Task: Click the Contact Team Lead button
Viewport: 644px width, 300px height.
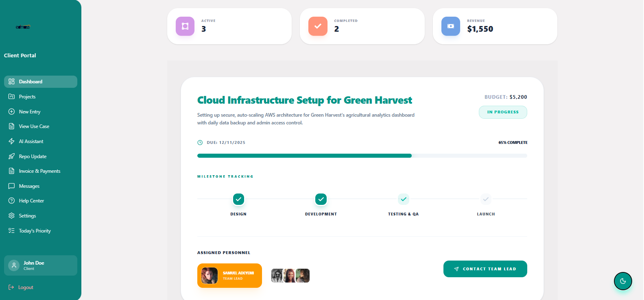Action: 485,269
